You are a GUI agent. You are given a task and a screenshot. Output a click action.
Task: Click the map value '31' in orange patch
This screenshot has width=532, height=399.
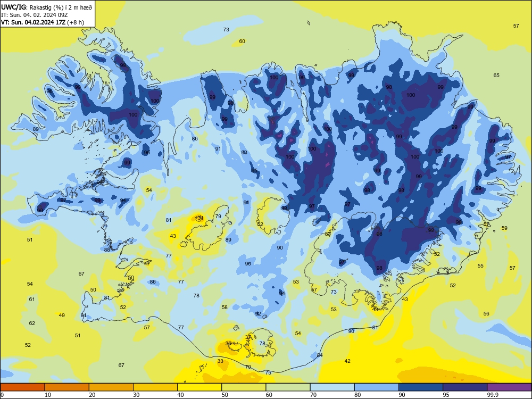[201, 218]
